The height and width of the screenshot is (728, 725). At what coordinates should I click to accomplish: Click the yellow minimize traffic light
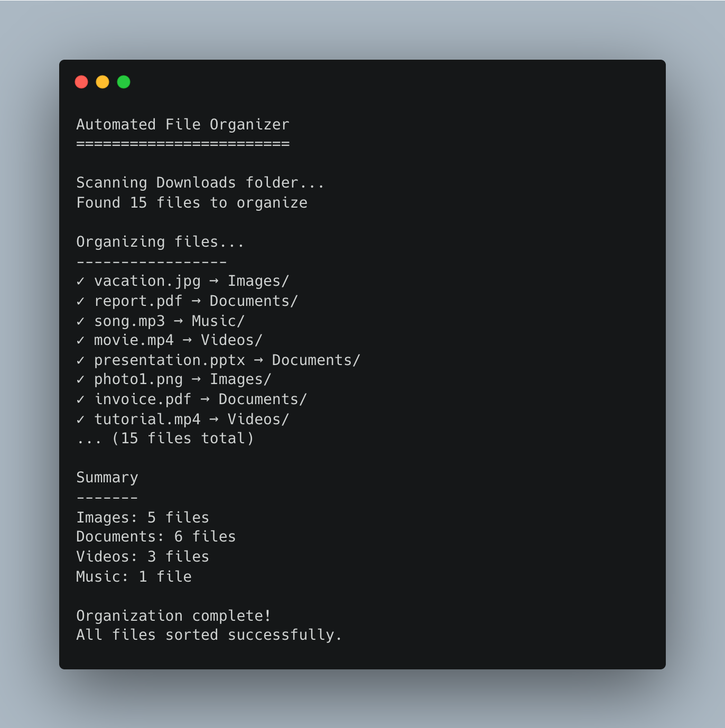click(103, 82)
